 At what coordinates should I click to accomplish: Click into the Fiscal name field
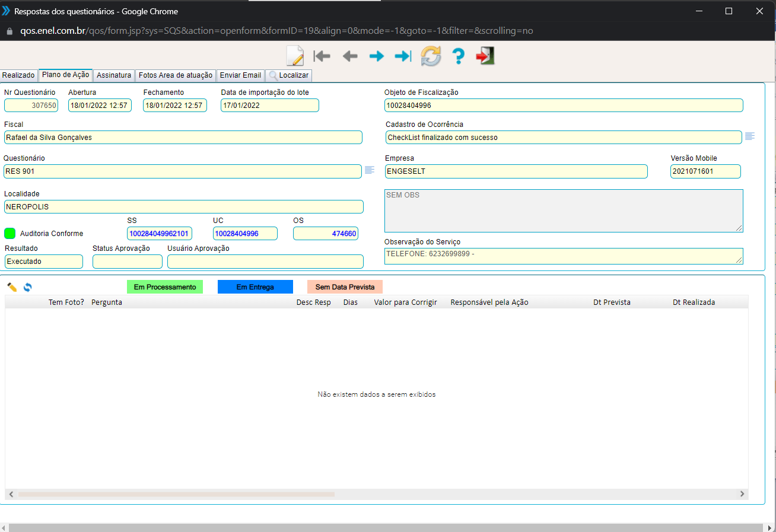tap(183, 138)
